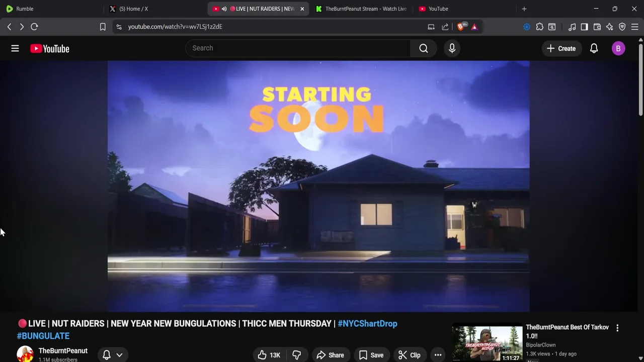This screenshot has width=644, height=362.
Task: Share this page via the address bar share icon
Action: tap(445, 27)
